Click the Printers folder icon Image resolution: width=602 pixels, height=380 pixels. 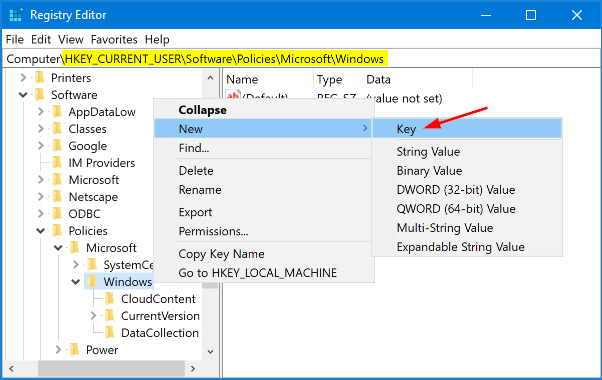(40, 78)
